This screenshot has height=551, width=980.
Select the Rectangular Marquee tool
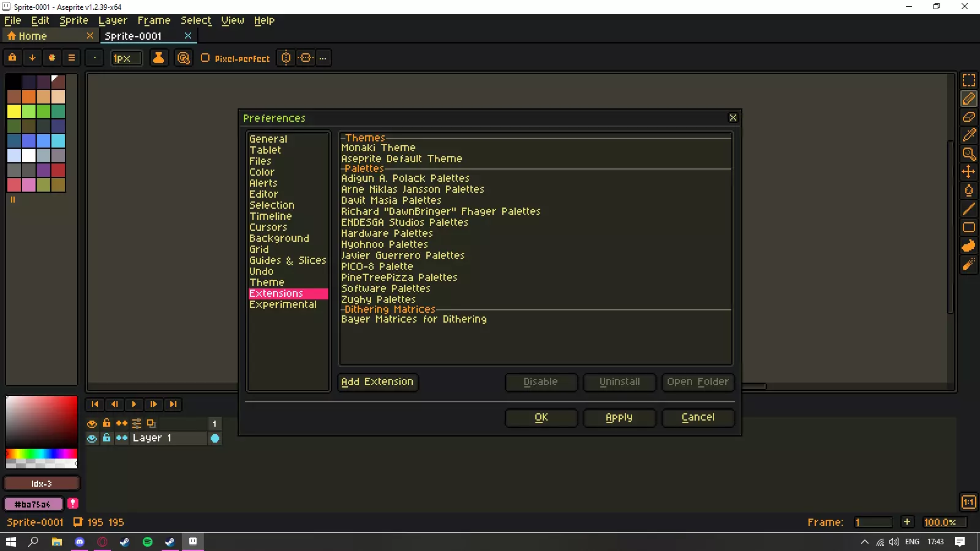coord(968,80)
